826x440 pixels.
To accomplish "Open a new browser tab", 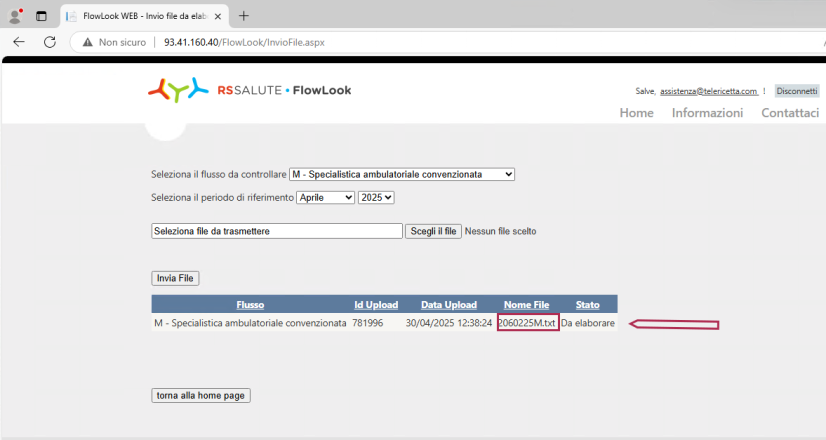I will 244,16.
